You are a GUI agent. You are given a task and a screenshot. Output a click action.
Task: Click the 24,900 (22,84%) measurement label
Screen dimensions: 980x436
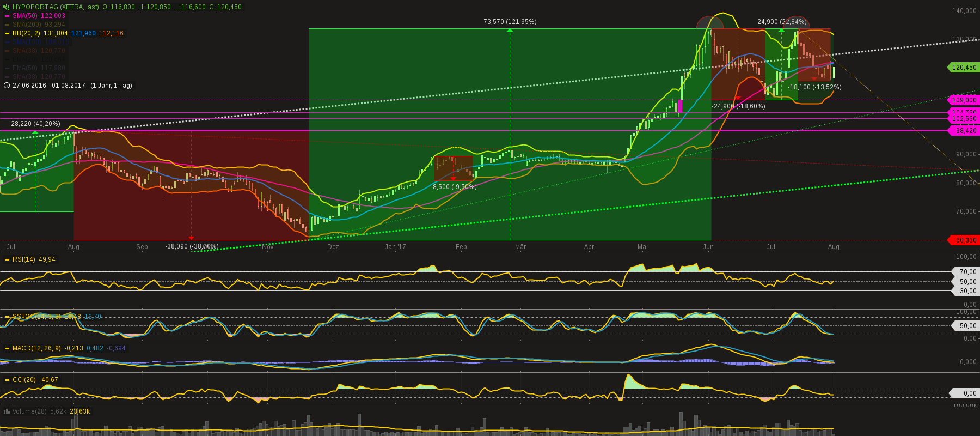point(782,22)
